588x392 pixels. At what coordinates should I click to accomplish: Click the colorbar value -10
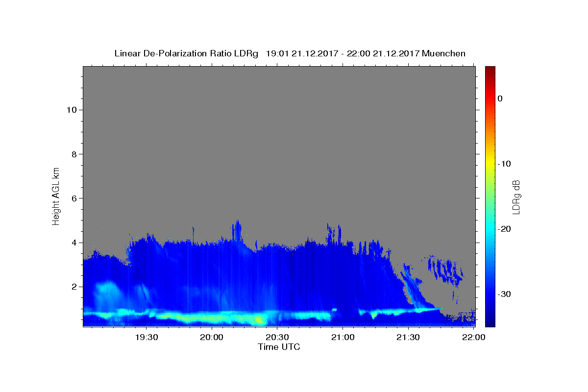[x=504, y=164]
